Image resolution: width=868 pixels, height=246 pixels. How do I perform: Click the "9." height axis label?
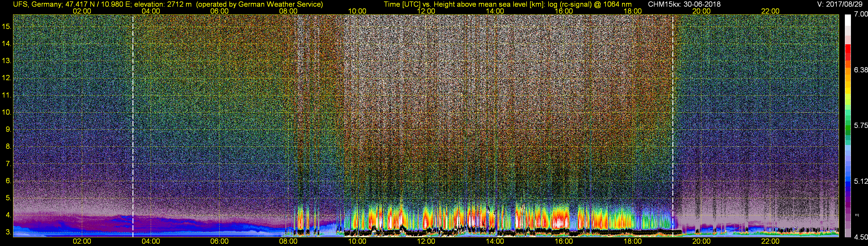pyautogui.click(x=9, y=129)
